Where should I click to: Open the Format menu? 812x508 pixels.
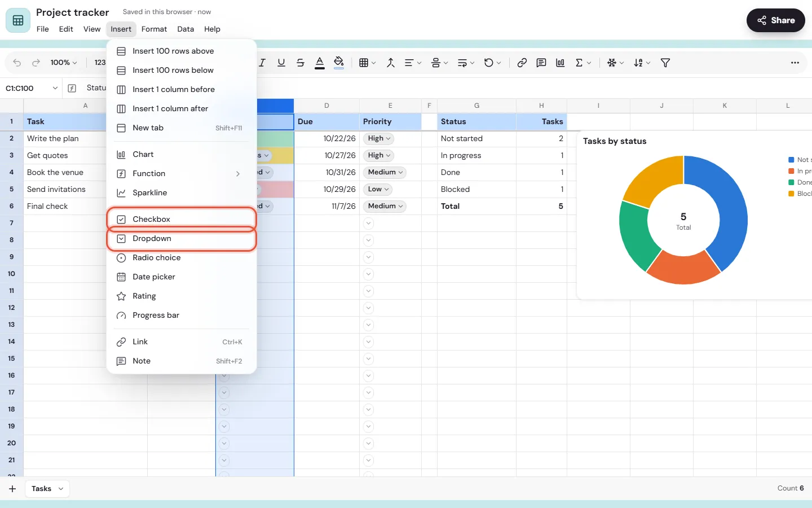click(154, 29)
